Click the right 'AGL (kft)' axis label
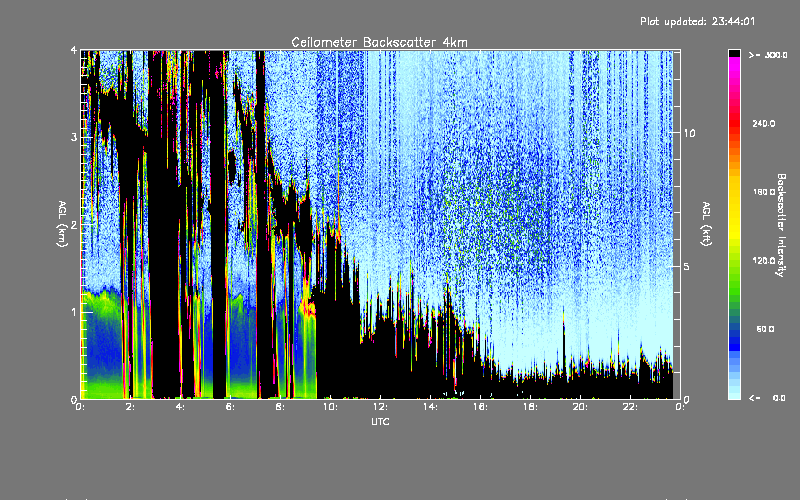This screenshot has width=800, height=500. click(706, 224)
